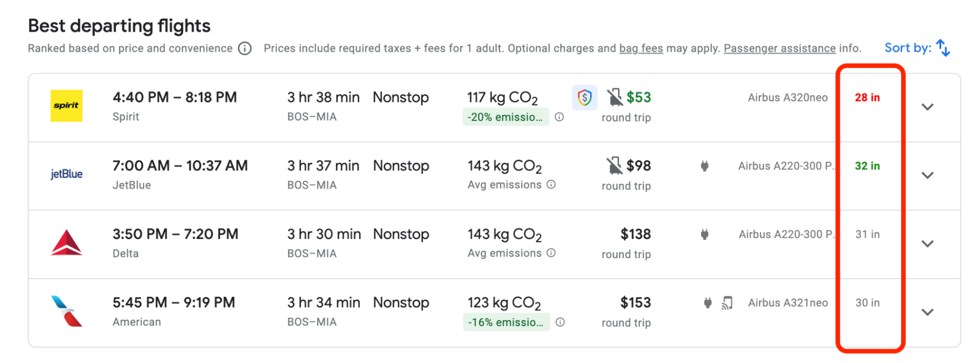This screenshot has width=980, height=363.
Task: Click the no-carry-on bag icon on Spirit flight
Action: (x=615, y=98)
